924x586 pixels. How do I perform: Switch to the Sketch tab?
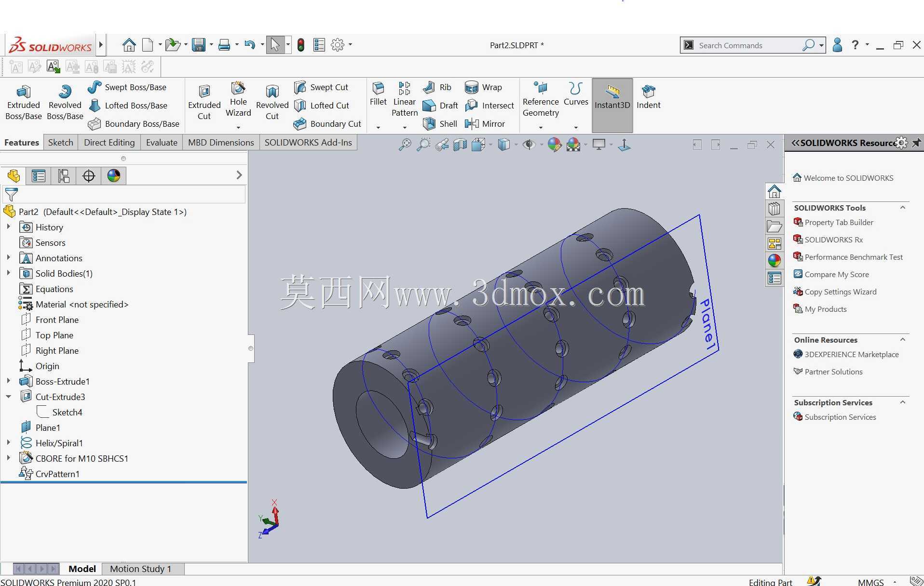point(61,143)
